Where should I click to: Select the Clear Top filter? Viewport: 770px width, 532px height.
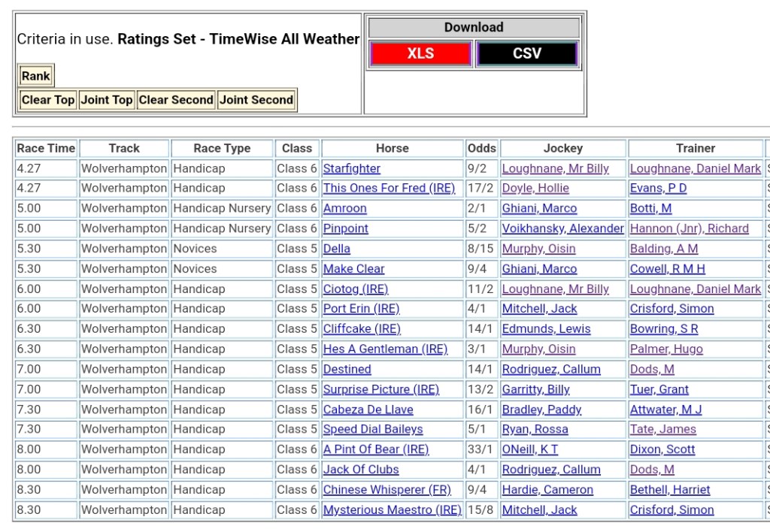pyautogui.click(x=48, y=100)
